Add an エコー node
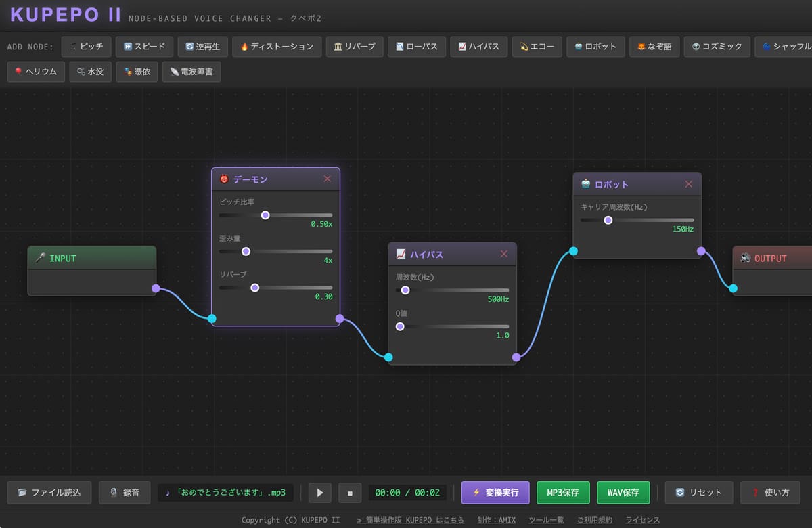Screen dimensions: 812x528 (536, 47)
